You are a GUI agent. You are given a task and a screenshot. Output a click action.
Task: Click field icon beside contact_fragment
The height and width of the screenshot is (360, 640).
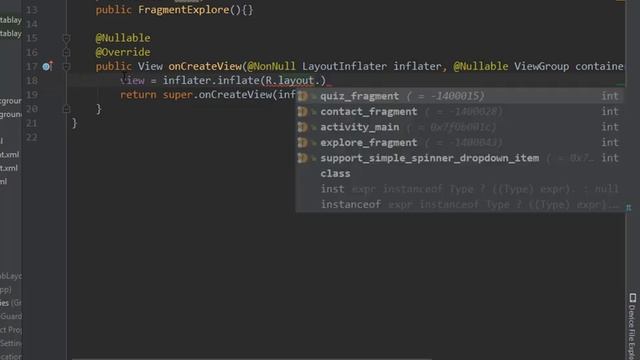302,111
